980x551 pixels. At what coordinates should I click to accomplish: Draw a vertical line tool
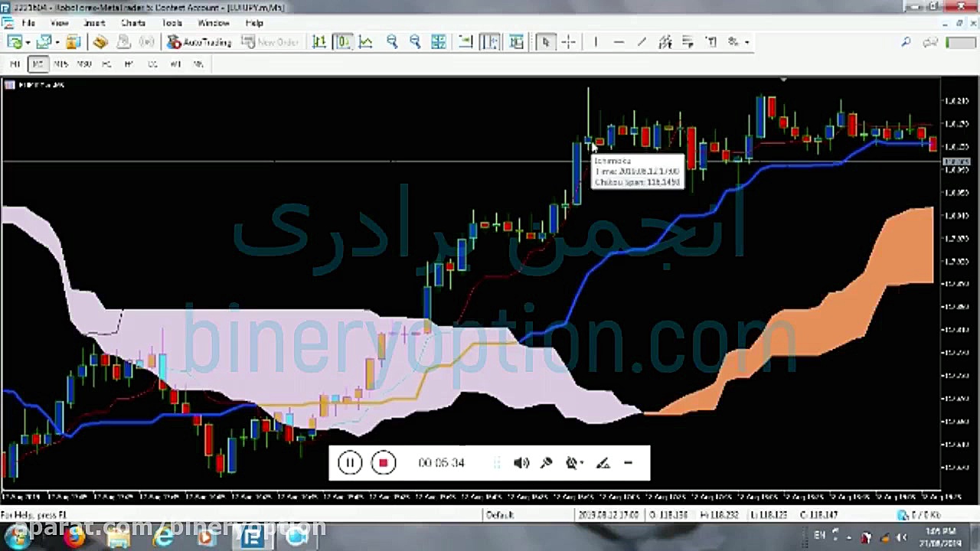(x=596, y=42)
